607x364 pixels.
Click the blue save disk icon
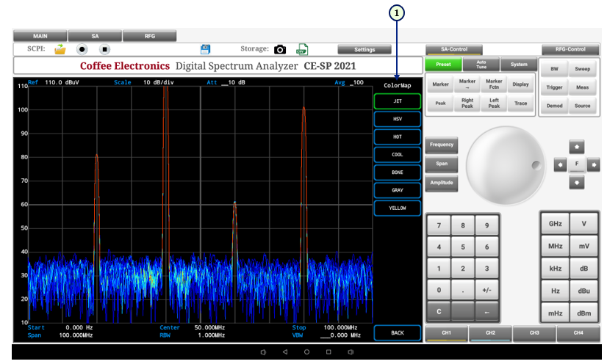click(x=206, y=49)
